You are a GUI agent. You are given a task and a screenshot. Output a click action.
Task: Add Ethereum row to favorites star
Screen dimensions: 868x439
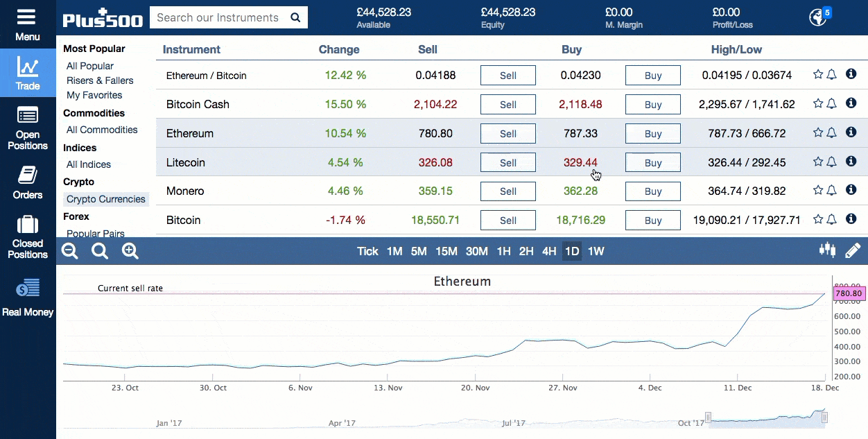click(x=818, y=133)
